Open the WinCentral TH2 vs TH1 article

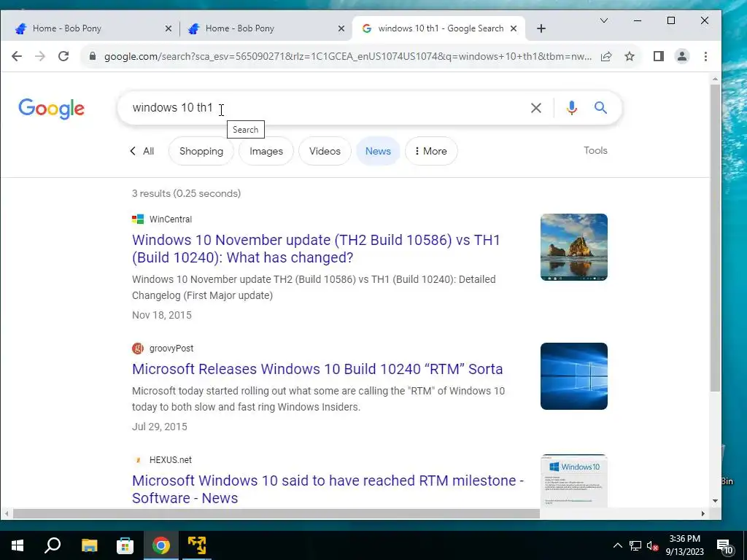(x=316, y=249)
